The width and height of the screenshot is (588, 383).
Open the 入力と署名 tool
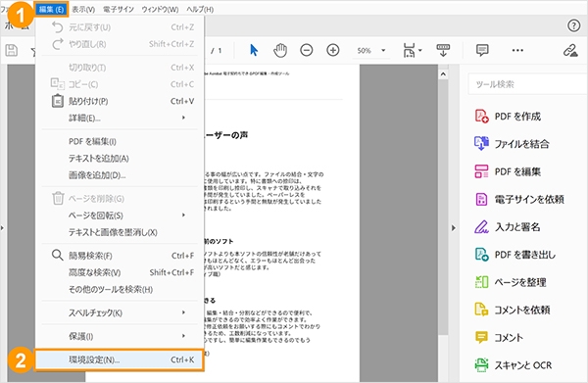[x=508, y=226]
